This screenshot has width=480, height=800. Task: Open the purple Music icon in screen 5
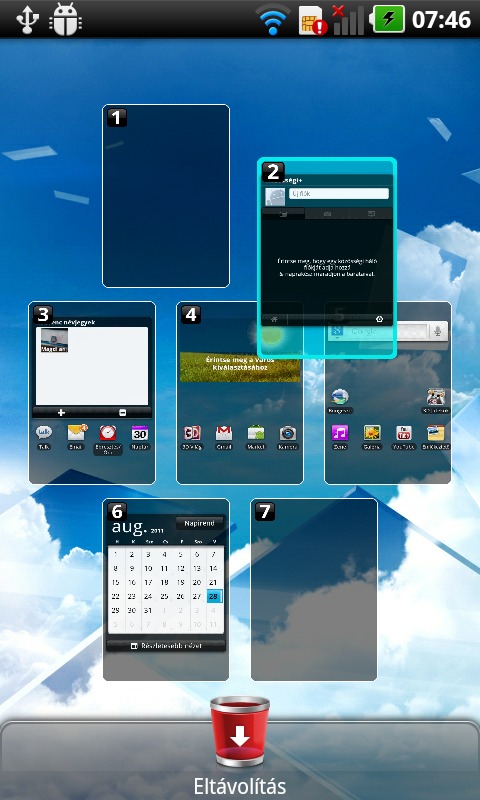(x=340, y=433)
